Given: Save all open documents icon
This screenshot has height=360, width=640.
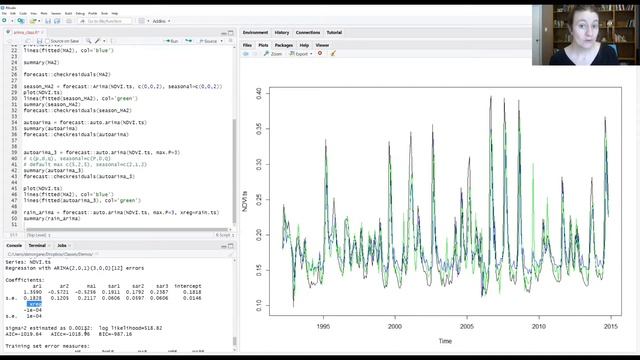Looking at the screenshot, I should [x=57, y=21].
